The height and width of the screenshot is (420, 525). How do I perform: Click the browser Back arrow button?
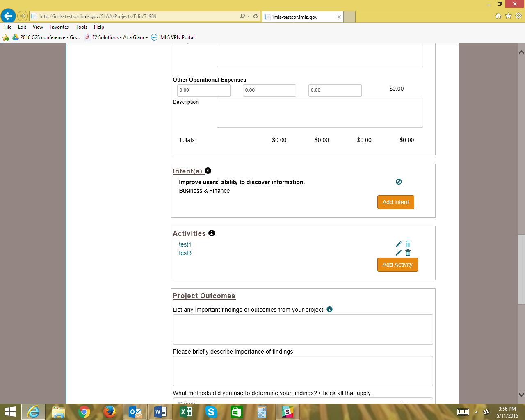click(x=8, y=16)
